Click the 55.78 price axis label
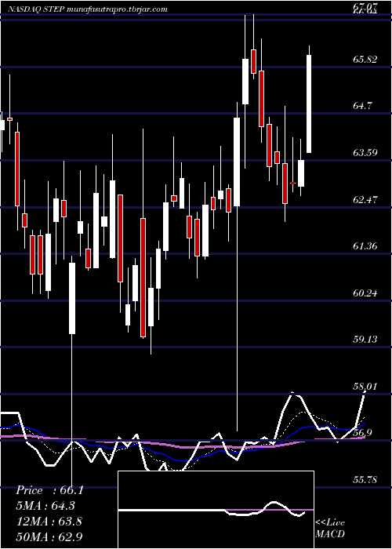Viewport: 392px width, 549px height. [365, 479]
